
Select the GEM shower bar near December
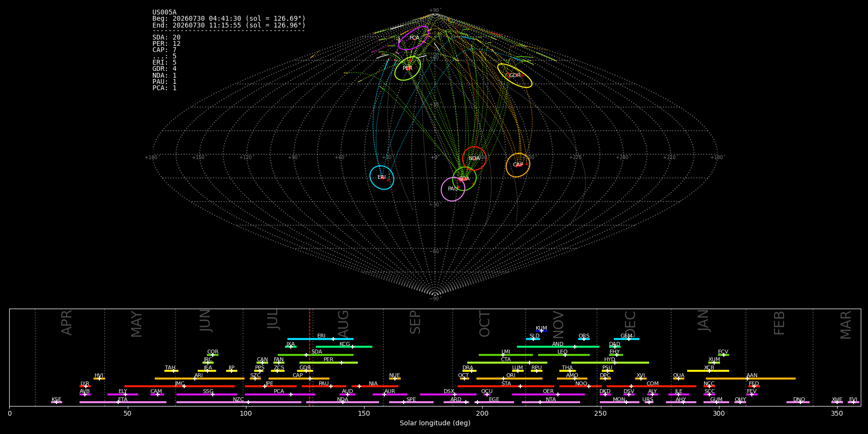626,339
